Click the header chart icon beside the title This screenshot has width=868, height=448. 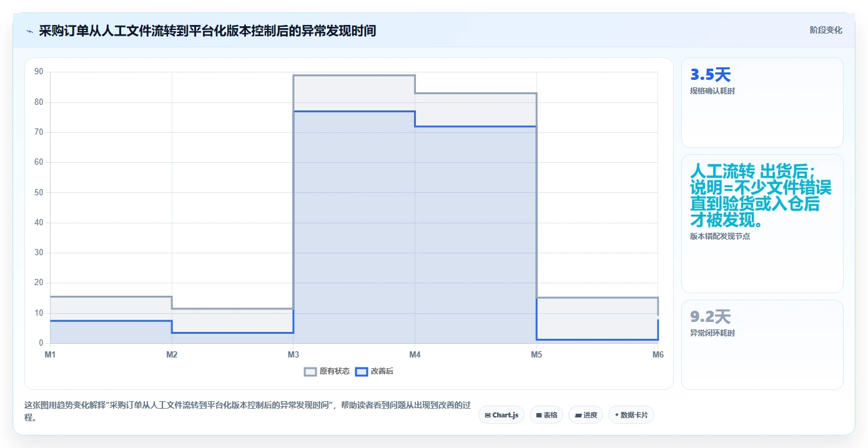point(29,31)
